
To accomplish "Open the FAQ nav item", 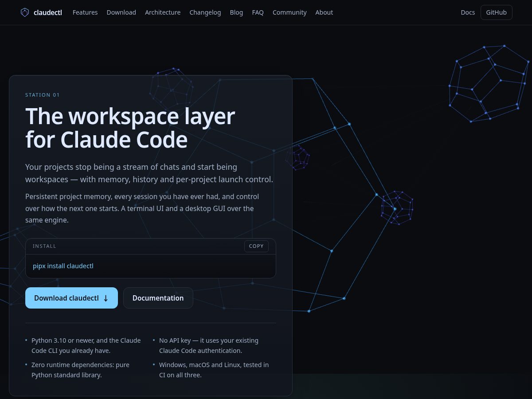I will click(258, 12).
